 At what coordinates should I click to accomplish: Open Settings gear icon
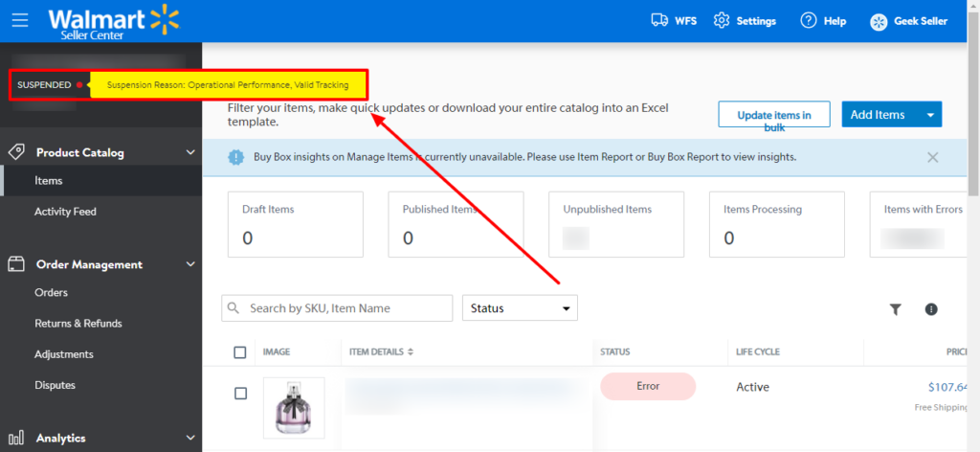click(x=722, y=20)
